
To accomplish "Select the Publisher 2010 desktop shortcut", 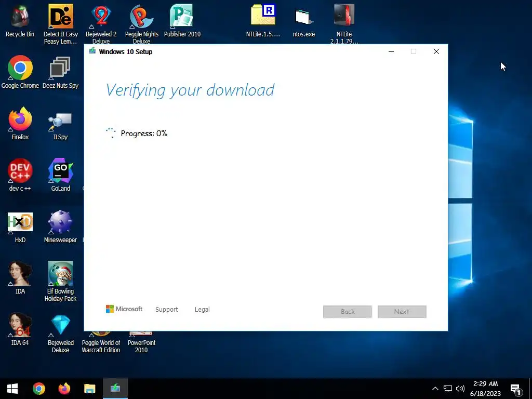I will [x=182, y=21].
